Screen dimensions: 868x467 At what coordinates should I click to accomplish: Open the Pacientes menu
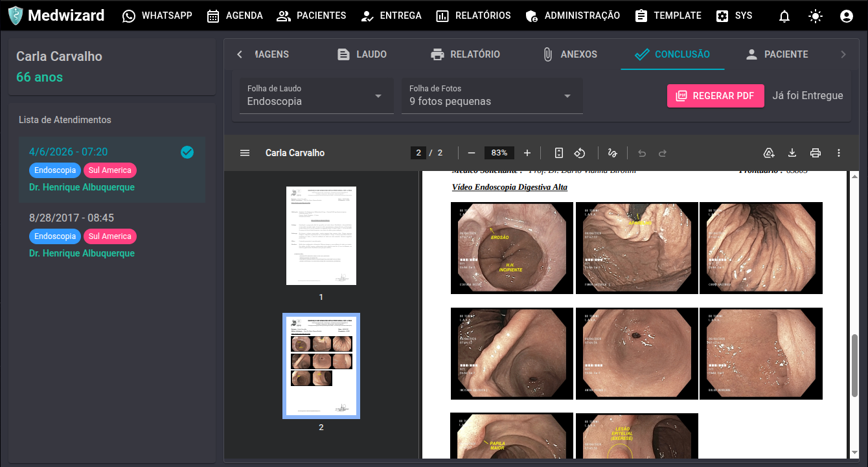(311, 16)
